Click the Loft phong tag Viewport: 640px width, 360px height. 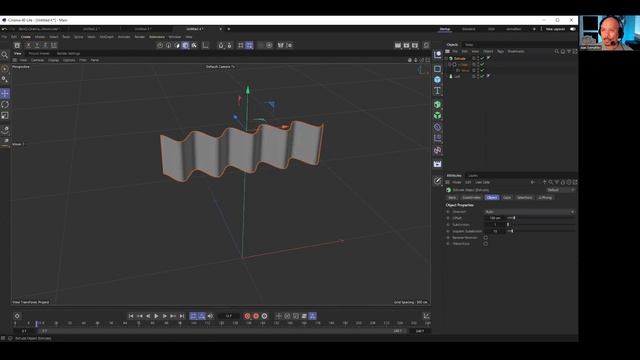pyautogui.click(x=488, y=76)
